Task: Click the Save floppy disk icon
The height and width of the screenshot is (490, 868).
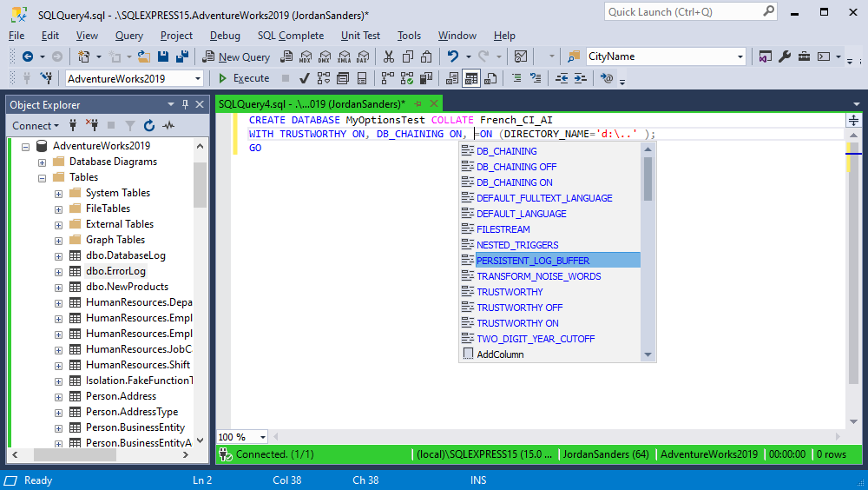Action: (163, 56)
